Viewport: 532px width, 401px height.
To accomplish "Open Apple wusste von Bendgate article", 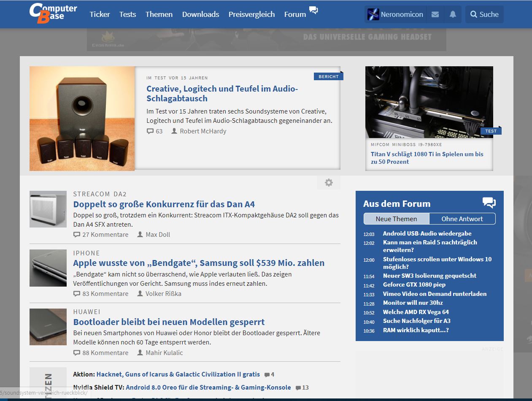I will [199, 263].
